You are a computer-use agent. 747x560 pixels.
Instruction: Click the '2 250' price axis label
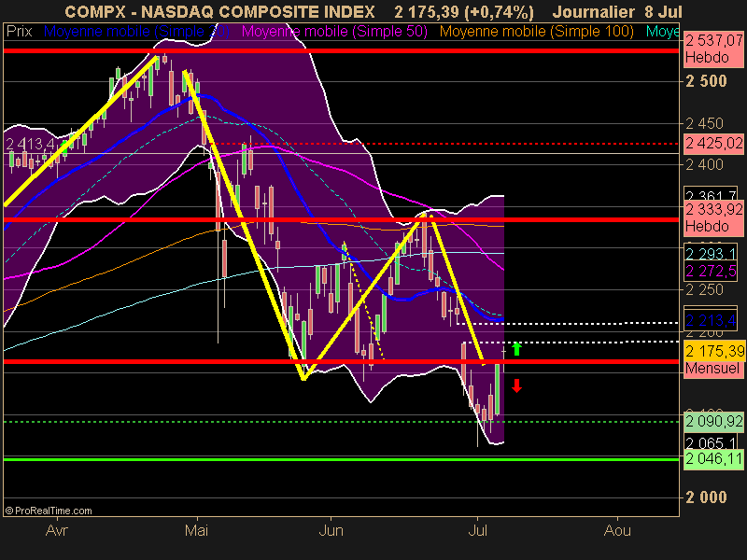pyautogui.click(x=704, y=289)
